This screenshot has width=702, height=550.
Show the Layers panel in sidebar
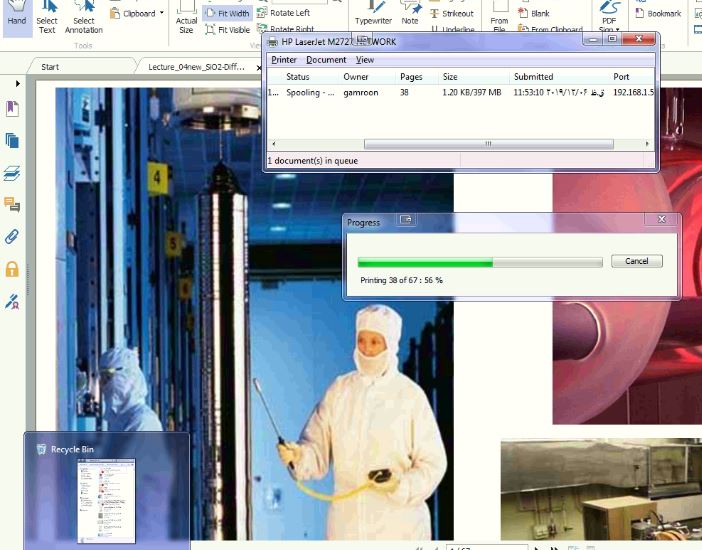[x=12, y=173]
